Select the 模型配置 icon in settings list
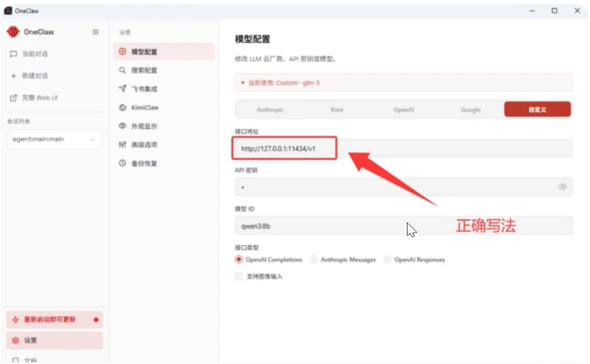The image size is (590, 364). [123, 51]
